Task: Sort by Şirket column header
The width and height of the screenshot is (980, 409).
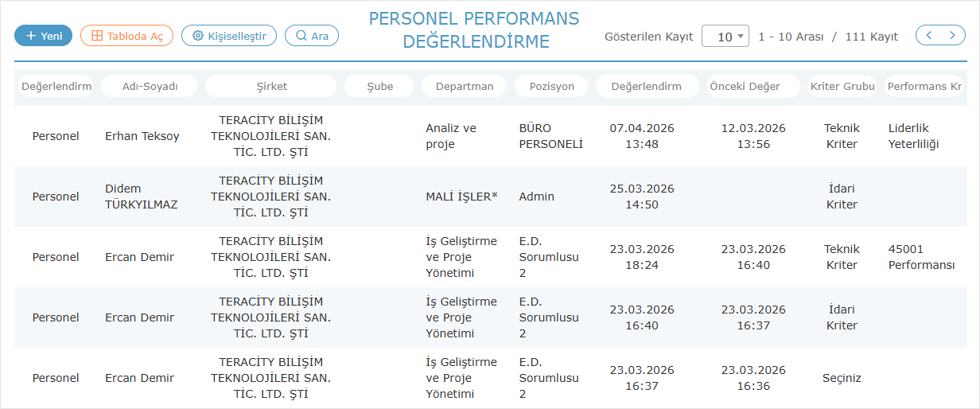Action: click(x=271, y=86)
